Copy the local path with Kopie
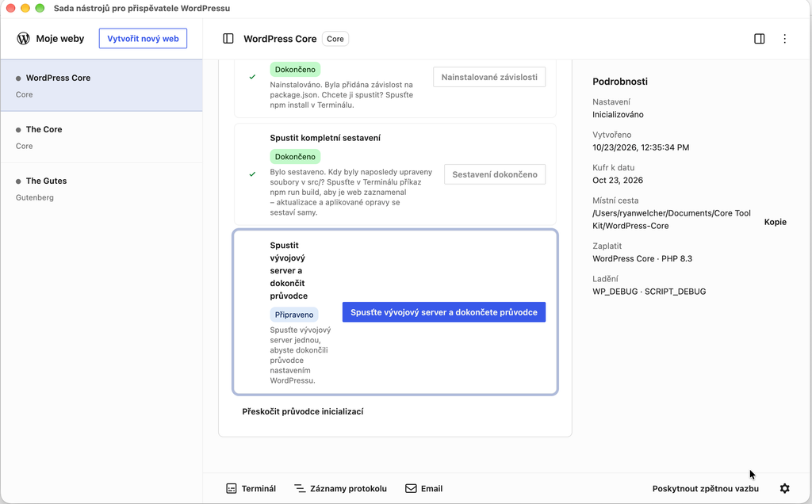This screenshot has width=812, height=504. 776,222
